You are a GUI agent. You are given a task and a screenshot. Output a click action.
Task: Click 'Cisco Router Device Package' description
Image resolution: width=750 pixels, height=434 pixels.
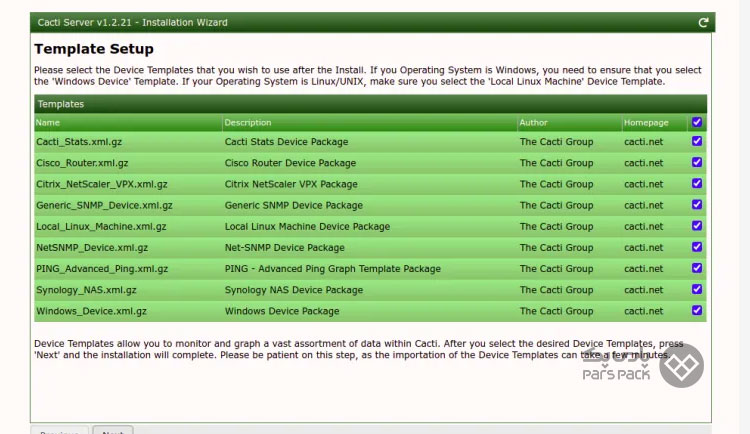click(290, 163)
